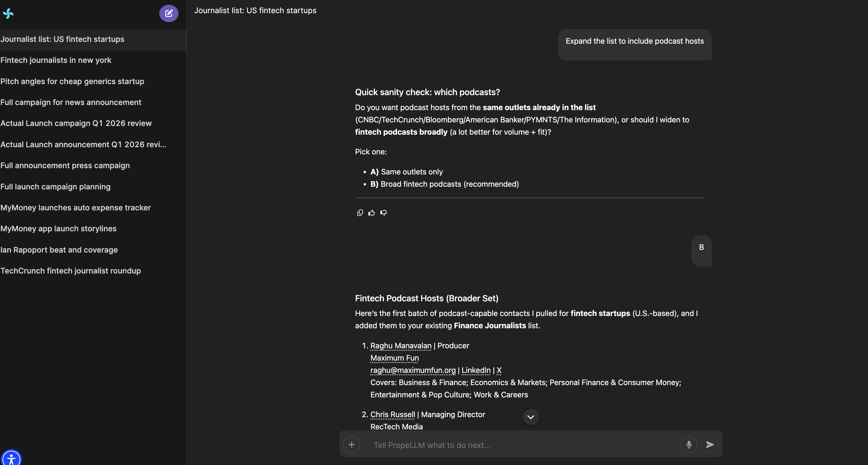Screen dimensions: 868x465
Task: Activate the microphone voice input
Action: point(689,445)
